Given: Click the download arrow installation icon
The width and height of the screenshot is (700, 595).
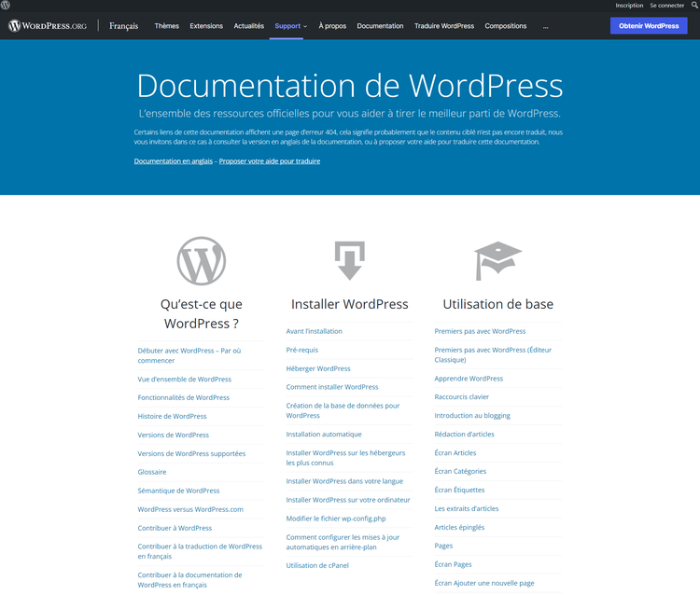Looking at the screenshot, I should (350, 261).
